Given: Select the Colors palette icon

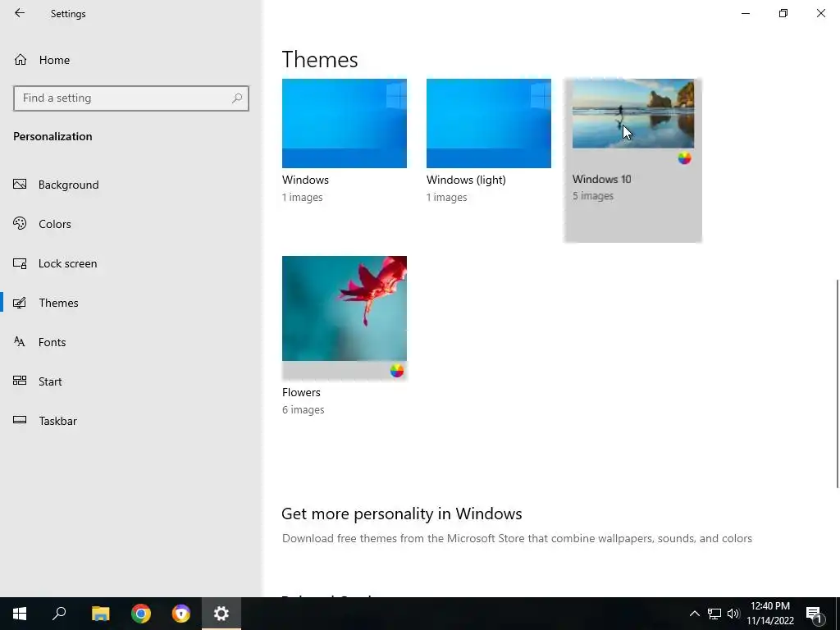Looking at the screenshot, I should [20, 223].
